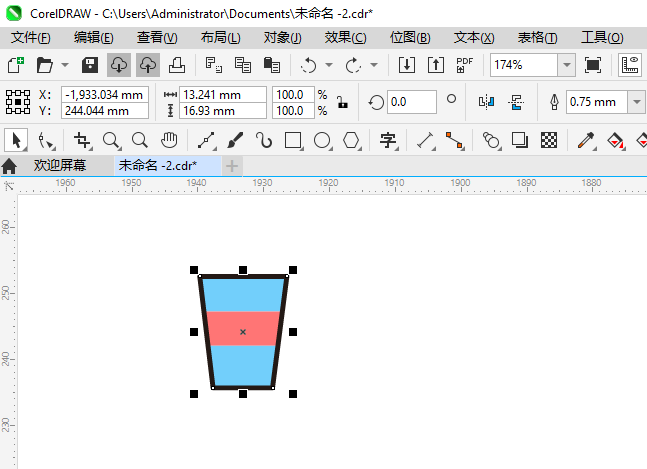
Task: Select the Pick tool arrow
Action: pos(16,140)
